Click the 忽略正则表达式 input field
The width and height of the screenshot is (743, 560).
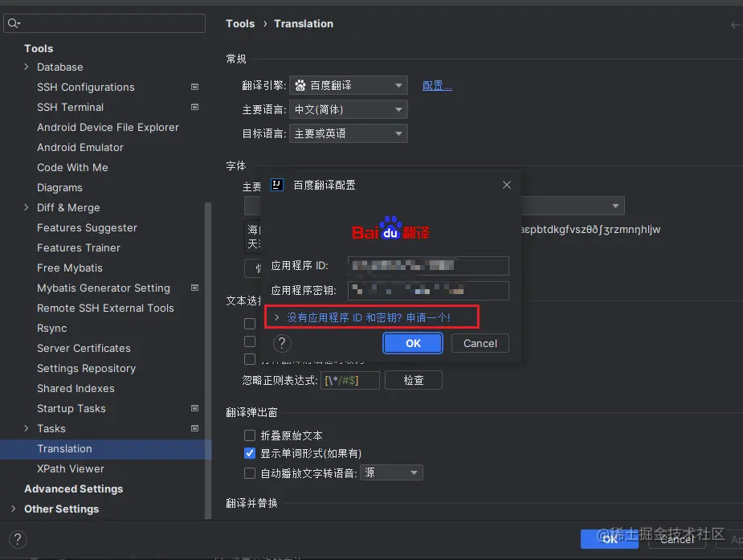(350, 380)
